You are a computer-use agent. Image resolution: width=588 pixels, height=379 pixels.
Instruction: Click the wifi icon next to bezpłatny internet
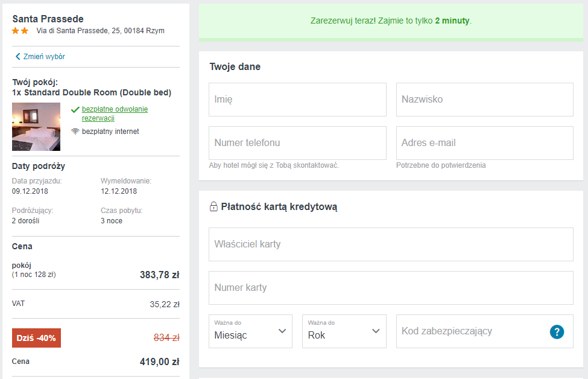[75, 132]
